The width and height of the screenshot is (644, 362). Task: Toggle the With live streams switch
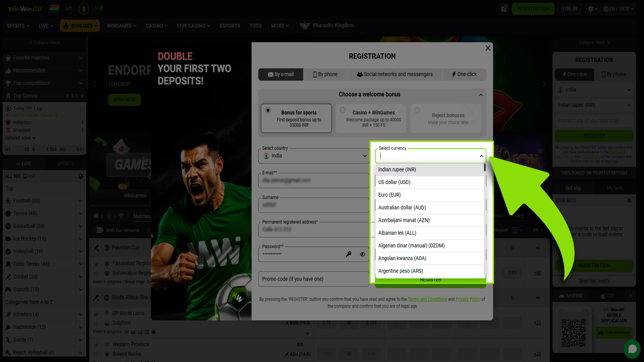(x=98, y=230)
